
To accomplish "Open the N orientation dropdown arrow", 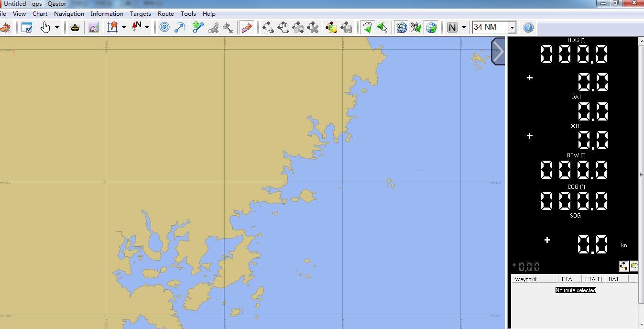I will (463, 27).
